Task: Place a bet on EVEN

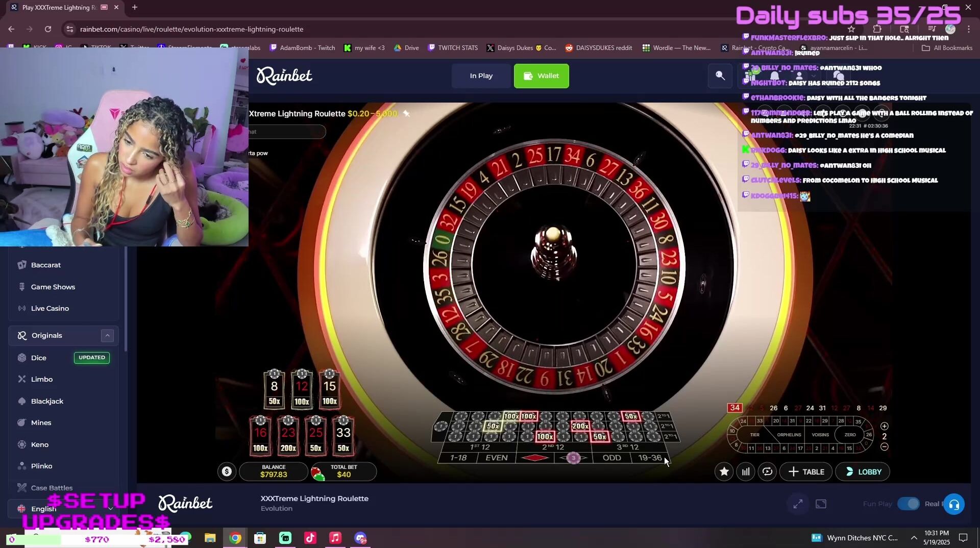Action: click(x=497, y=458)
